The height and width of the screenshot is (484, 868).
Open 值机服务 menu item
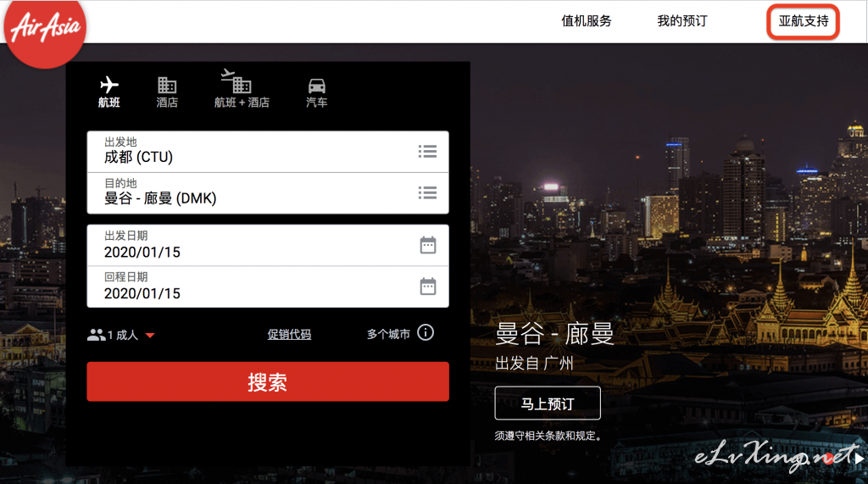pos(587,21)
